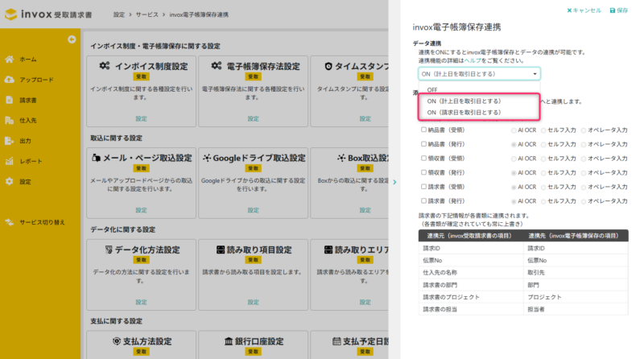
Task: Check the 納品書（受領） checkbox
Action: [x=423, y=130]
